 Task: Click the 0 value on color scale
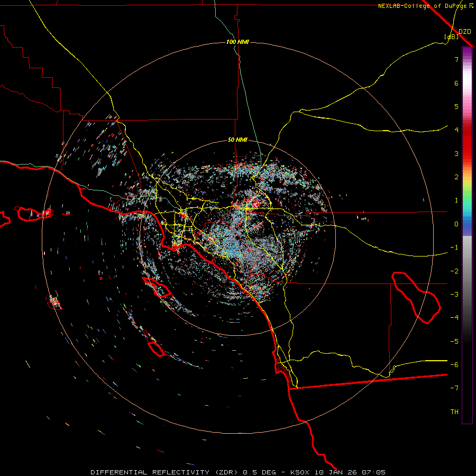tap(456, 224)
